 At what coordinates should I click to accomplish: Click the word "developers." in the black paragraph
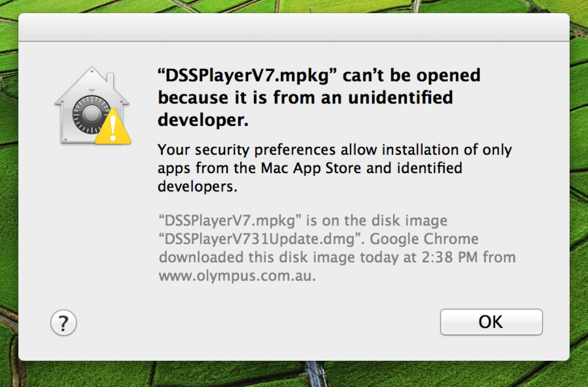(197, 187)
